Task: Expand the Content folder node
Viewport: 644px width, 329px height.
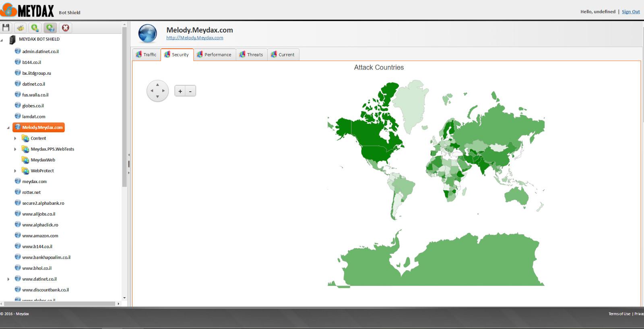Action: click(x=15, y=138)
